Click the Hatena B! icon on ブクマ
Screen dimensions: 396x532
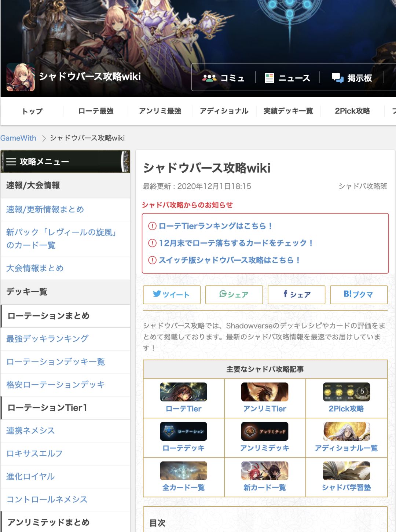(348, 294)
